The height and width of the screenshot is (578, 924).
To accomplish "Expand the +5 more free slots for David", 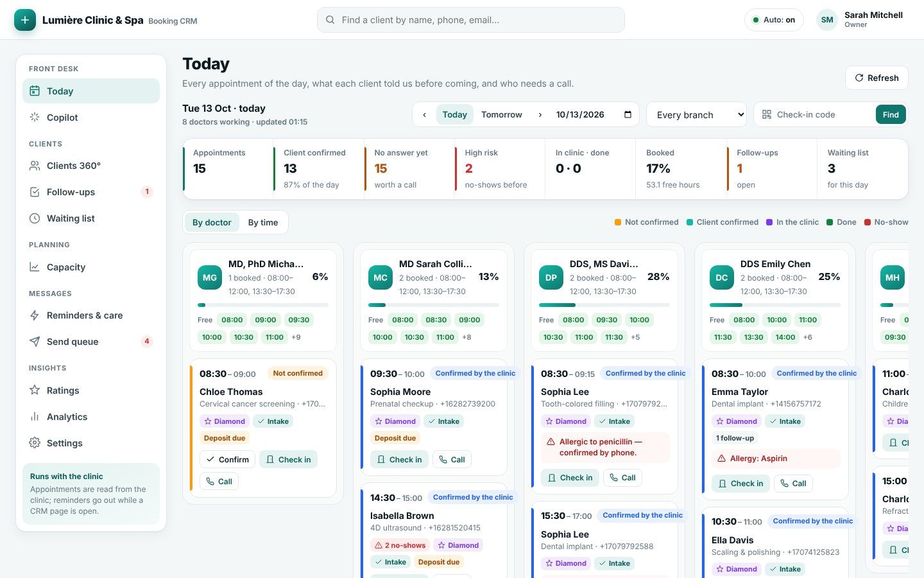I will pos(635,337).
